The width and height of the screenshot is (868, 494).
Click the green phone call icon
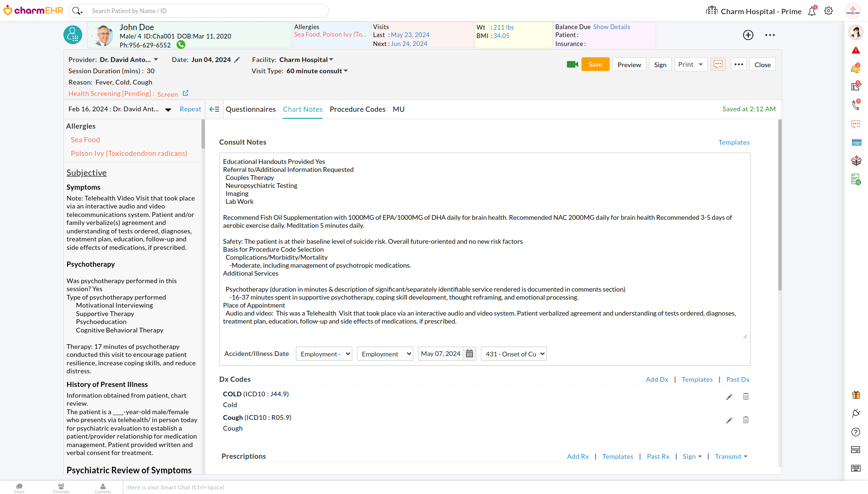point(181,45)
